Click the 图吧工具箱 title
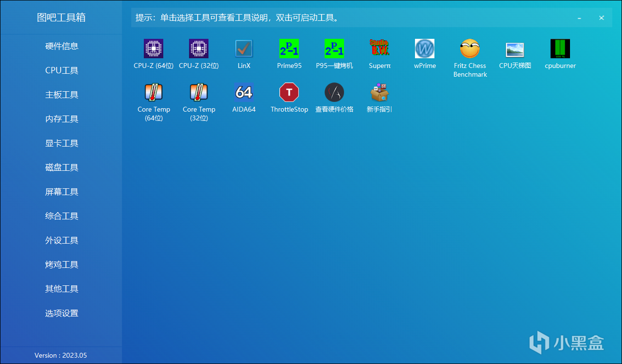622x364 pixels. point(61,17)
